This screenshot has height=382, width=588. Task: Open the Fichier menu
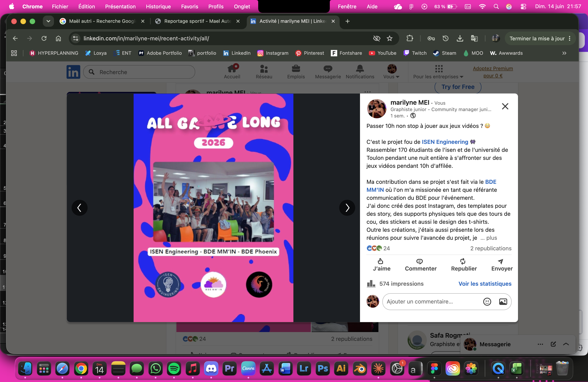60,7
